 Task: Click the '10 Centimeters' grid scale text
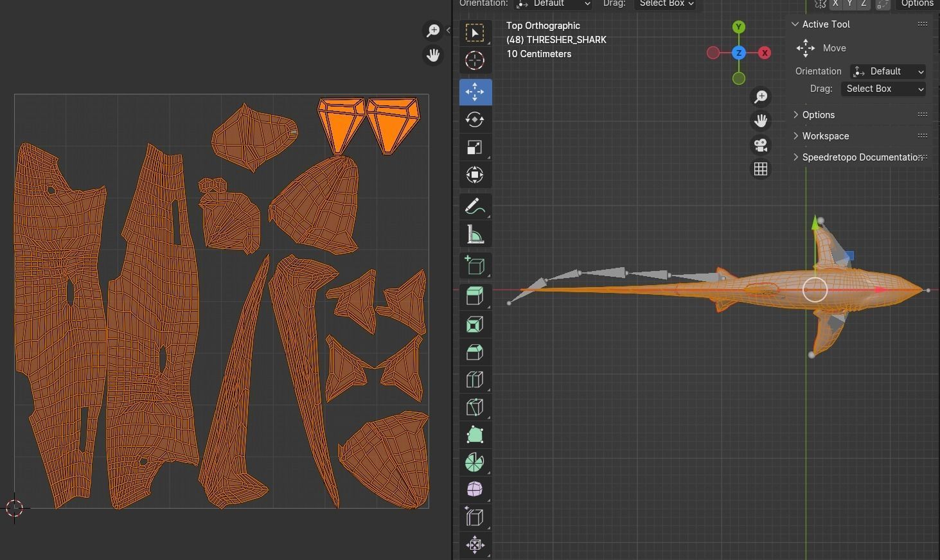coord(538,54)
